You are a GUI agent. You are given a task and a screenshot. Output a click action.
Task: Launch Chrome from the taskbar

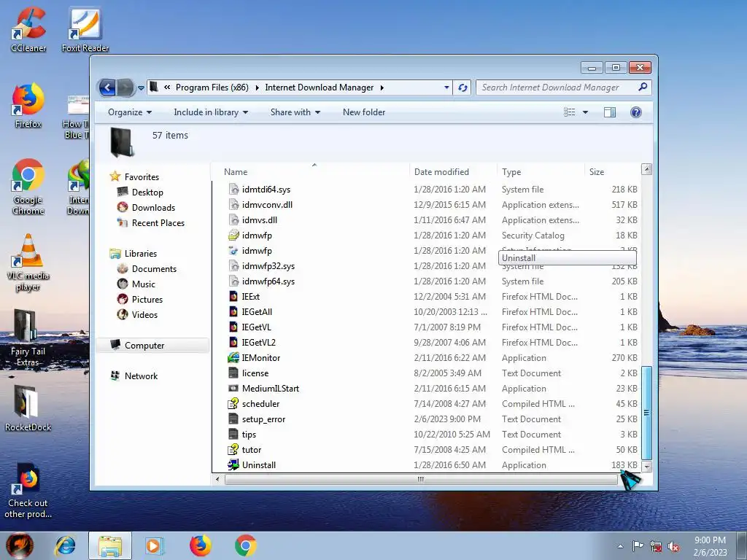[x=245, y=545]
